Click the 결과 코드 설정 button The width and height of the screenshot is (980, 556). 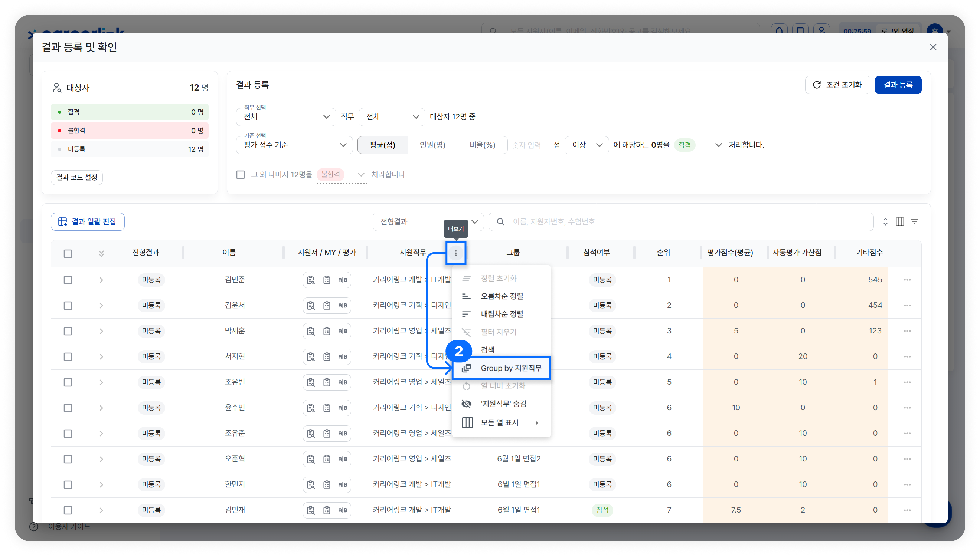point(76,177)
